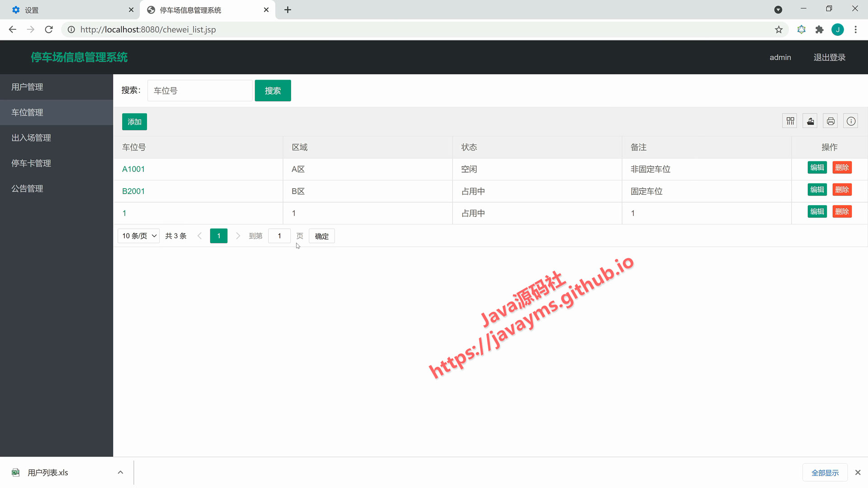
Task: Open 用户管理 in the sidebar
Action: tap(57, 87)
